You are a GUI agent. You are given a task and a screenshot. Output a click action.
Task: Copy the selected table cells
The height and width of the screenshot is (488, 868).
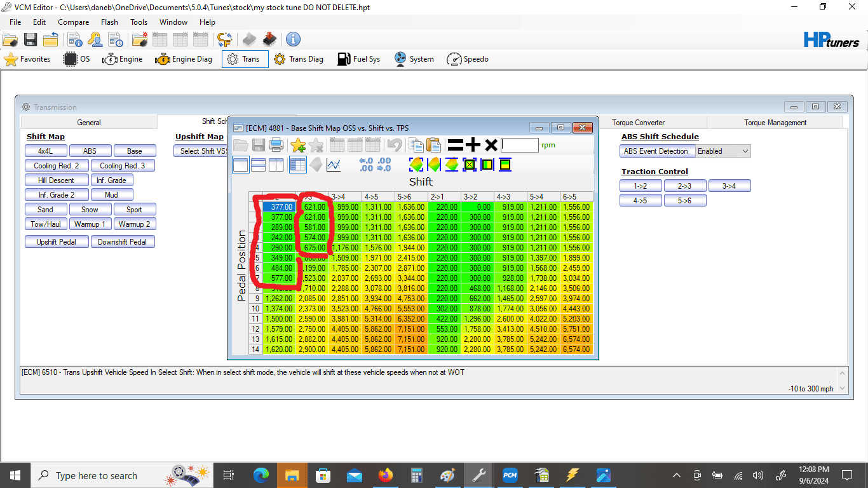416,145
